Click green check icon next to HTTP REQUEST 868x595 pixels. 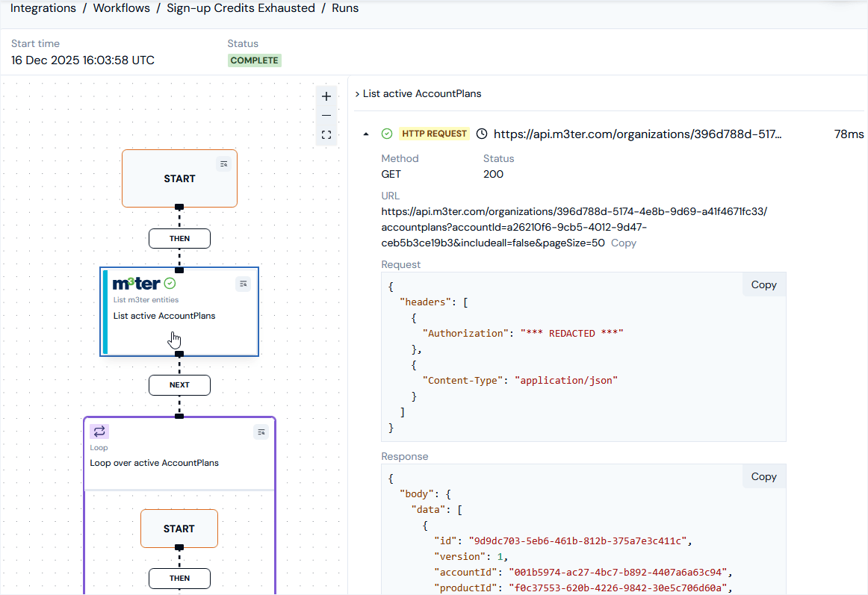387,134
